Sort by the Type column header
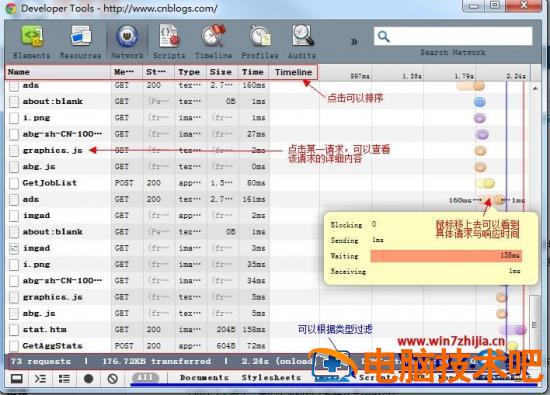Screen dimensions: 550x395 [190, 72]
